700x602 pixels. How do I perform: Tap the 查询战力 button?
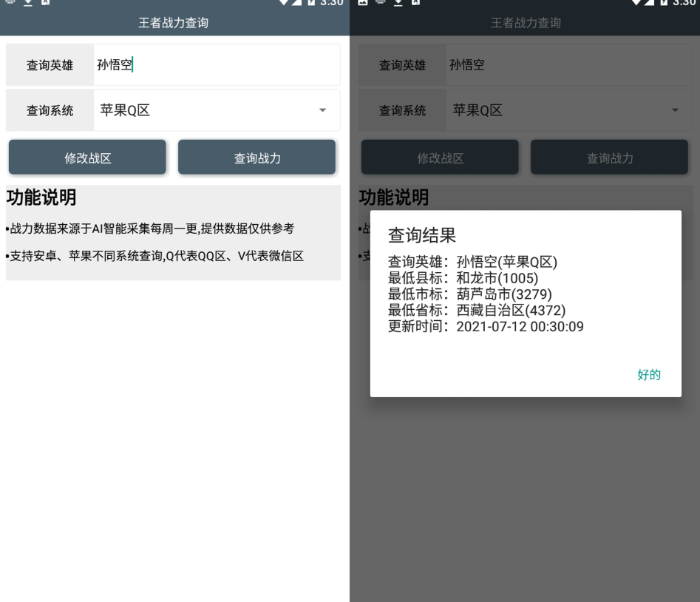pyautogui.click(x=256, y=157)
